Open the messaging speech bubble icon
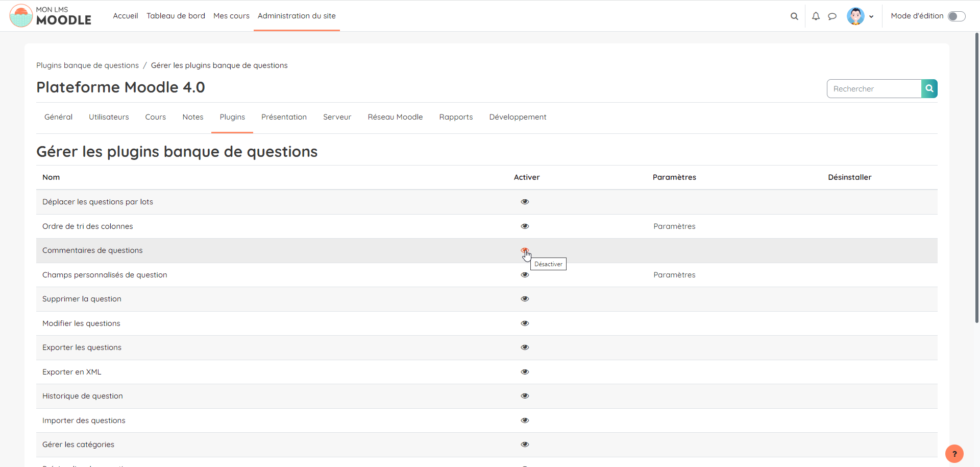 click(832, 16)
